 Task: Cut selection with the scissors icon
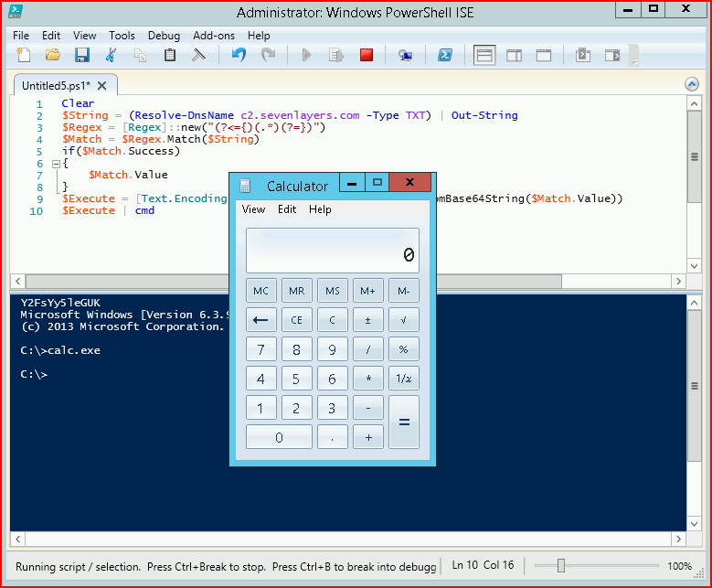click(x=111, y=55)
